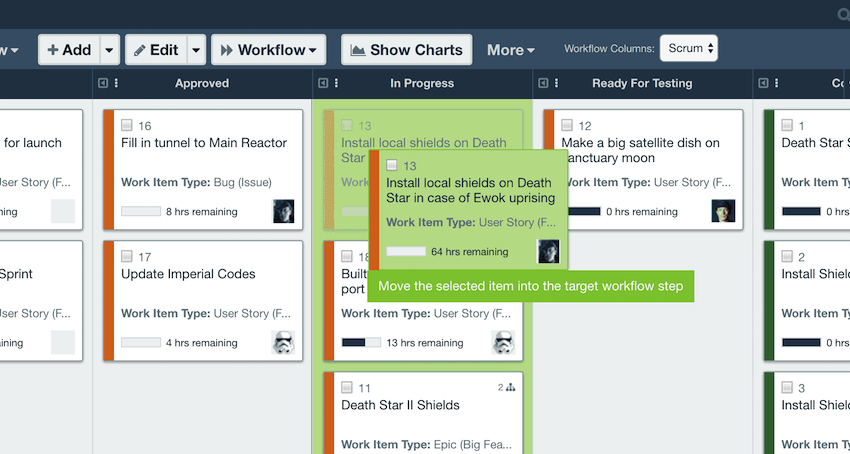Click progress bar on the satellite dish card
The height and width of the screenshot is (454, 850).
coord(584,212)
